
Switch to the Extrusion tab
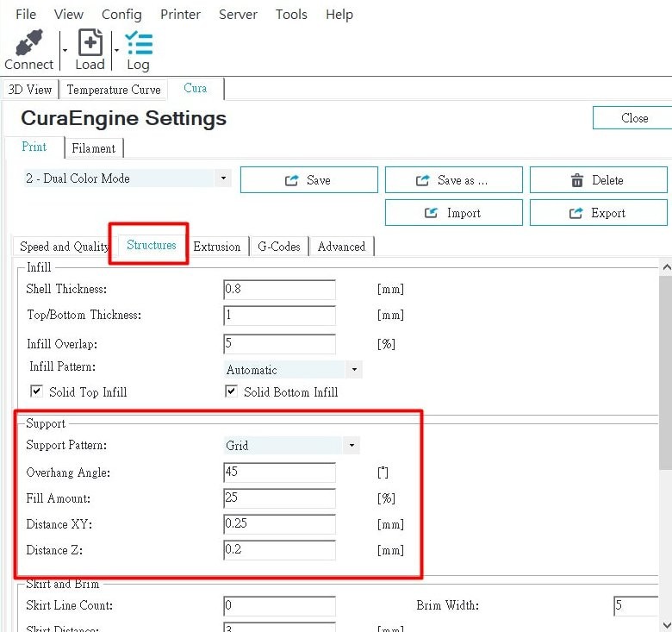click(x=217, y=247)
